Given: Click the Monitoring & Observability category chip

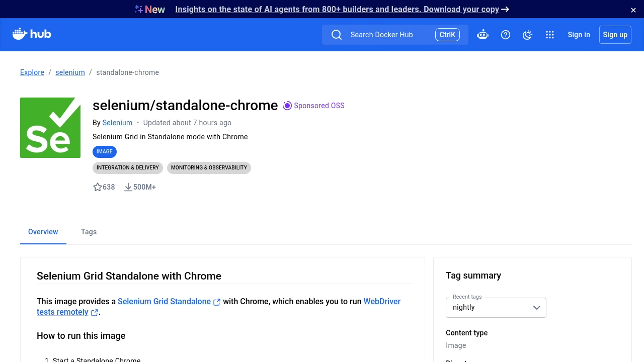Looking at the screenshot, I should [209, 168].
